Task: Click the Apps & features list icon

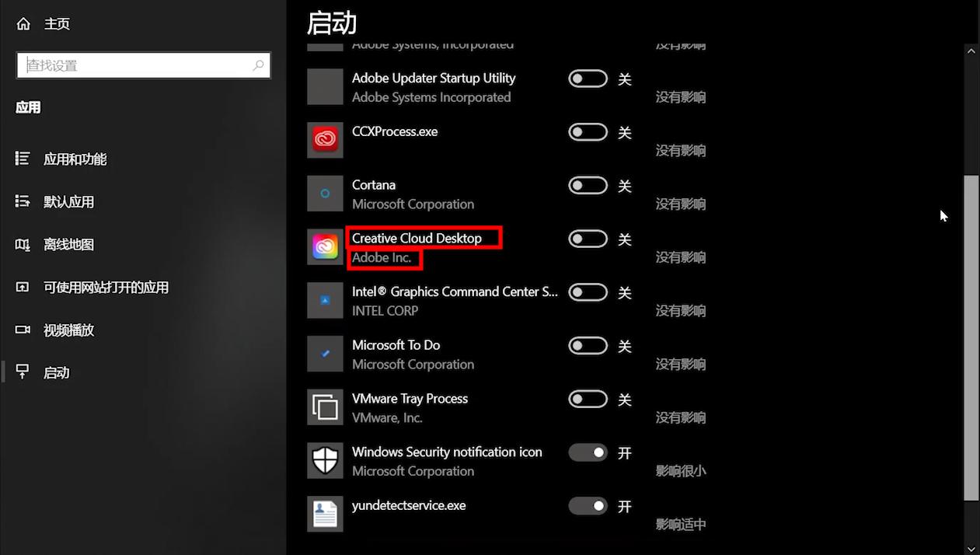Action: (x=23, y=159)
